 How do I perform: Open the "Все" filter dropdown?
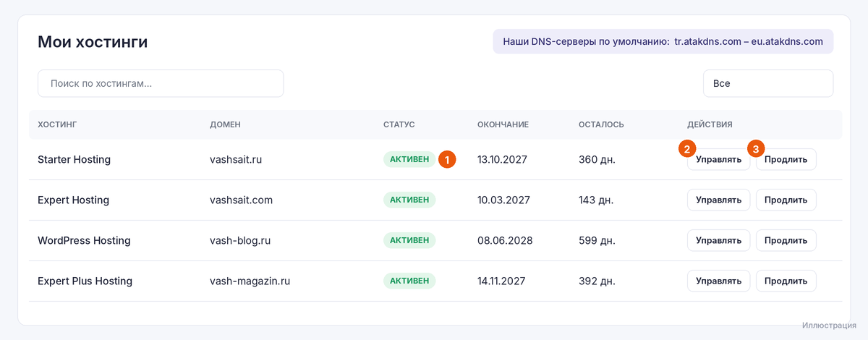768,83
